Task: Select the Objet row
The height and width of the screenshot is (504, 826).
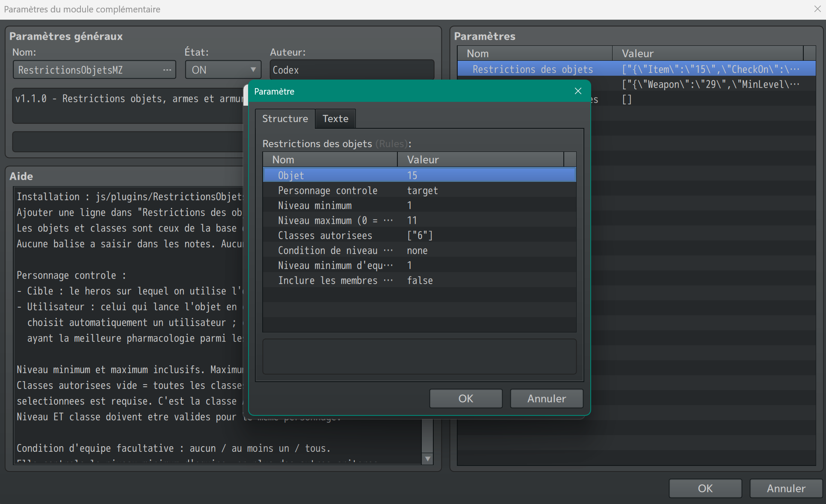Action: 419,175
